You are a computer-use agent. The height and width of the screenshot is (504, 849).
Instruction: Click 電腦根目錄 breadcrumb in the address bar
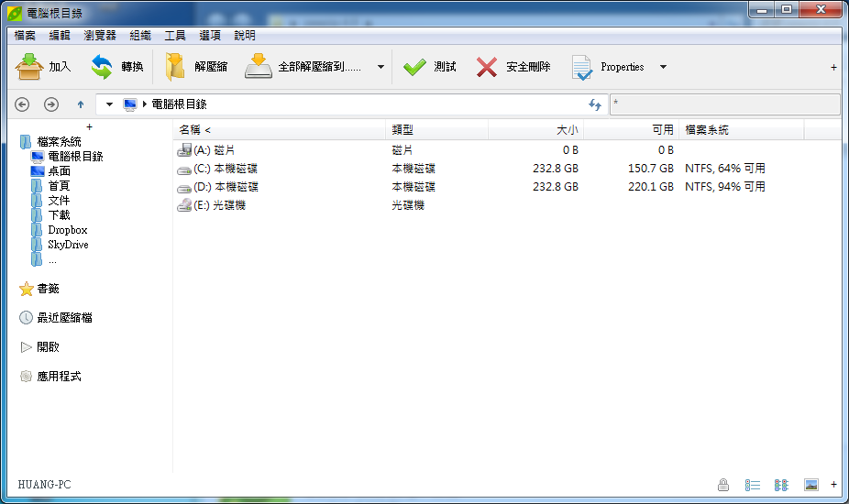[x=179, y=104]
